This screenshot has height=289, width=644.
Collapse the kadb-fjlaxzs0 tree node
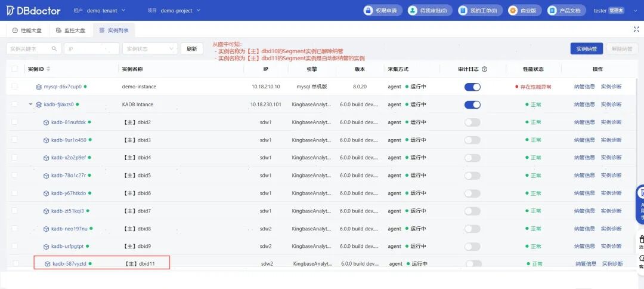click(30, 104)
